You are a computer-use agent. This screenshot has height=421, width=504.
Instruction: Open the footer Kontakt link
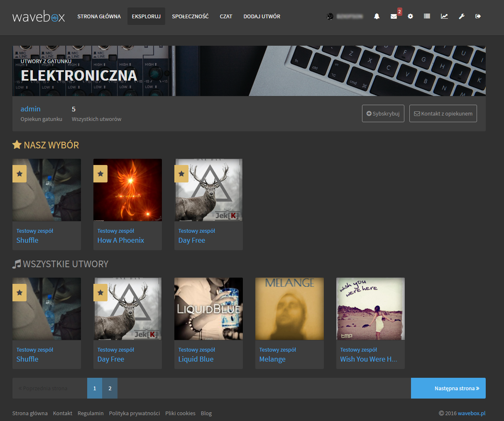63,413
